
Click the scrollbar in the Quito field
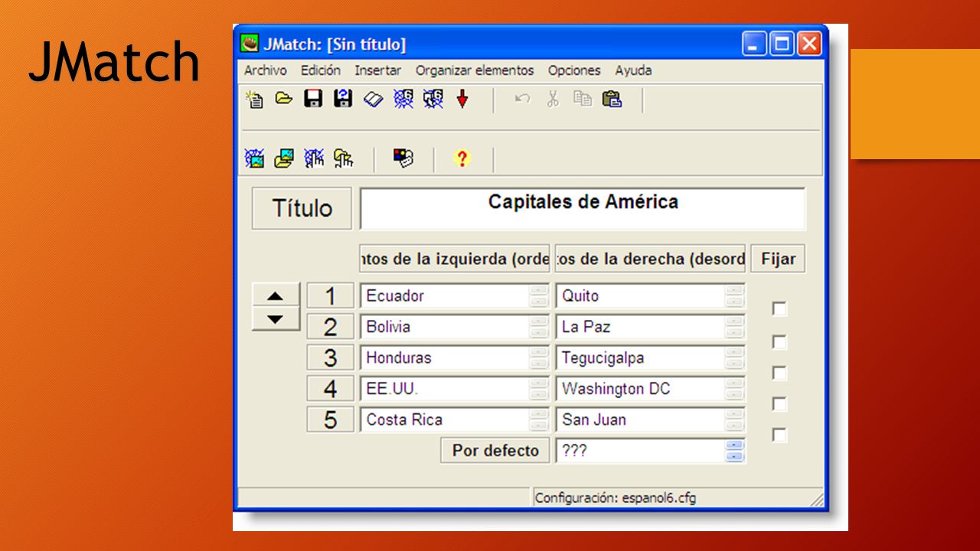735,296
